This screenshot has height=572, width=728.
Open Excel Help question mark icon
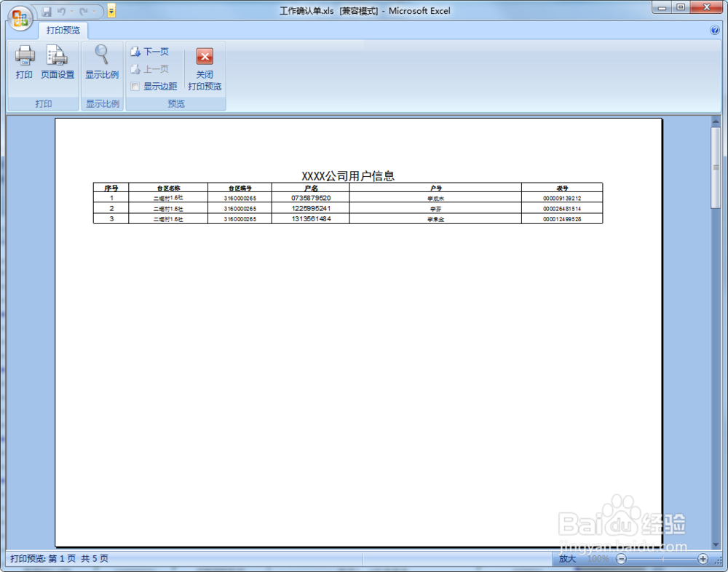pos(715,30)
